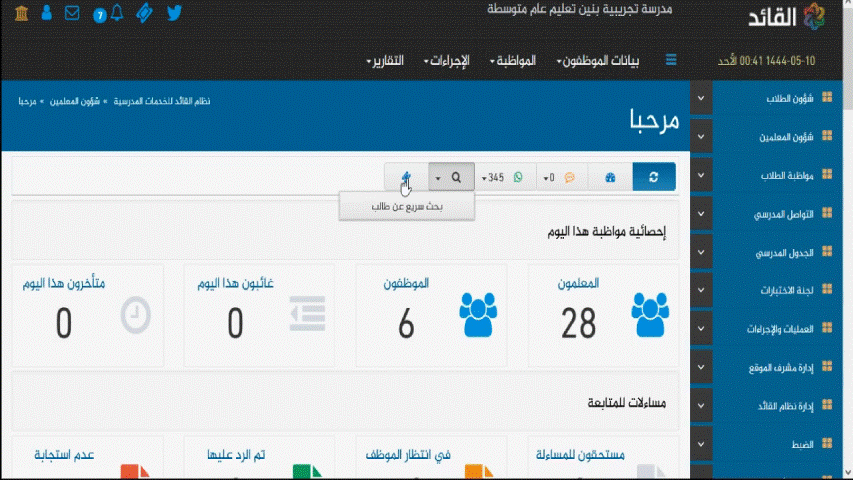Image resolution: width=853 pixels, height=480 pixels.
Task: Open the Twitter icon link
Action: 174,14
